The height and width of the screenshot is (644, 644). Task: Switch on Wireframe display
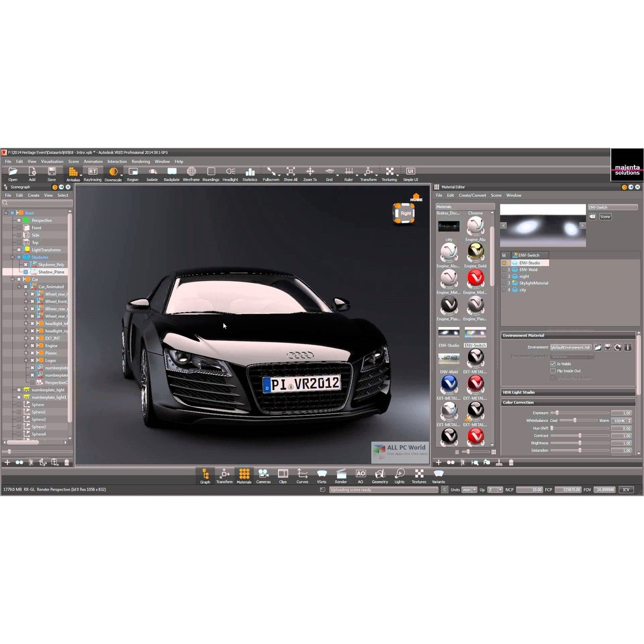point(191,174)
